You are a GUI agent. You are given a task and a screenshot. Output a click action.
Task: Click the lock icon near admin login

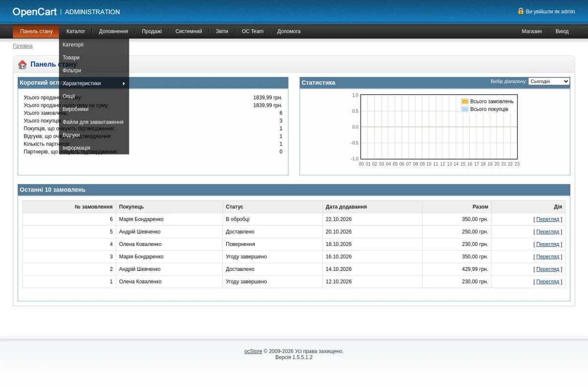[x=521, y=11]
